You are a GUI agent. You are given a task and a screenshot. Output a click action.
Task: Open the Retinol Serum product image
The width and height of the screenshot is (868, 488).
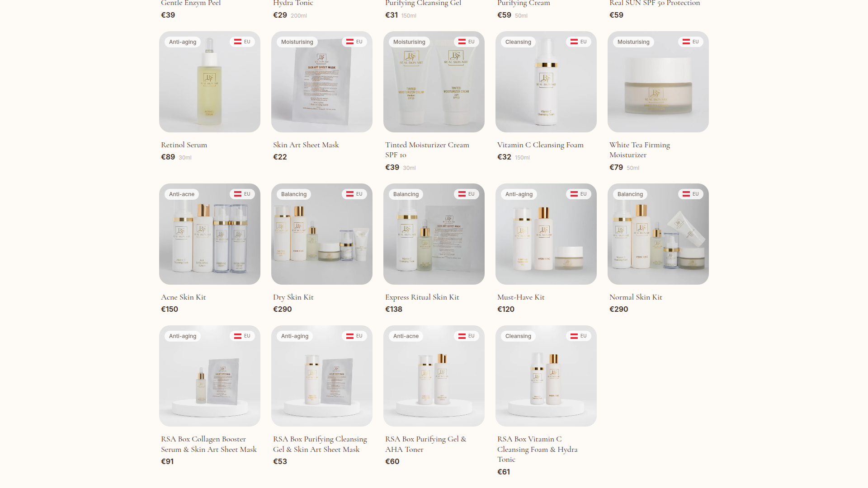pyautogui.click(x=210, y=82)
